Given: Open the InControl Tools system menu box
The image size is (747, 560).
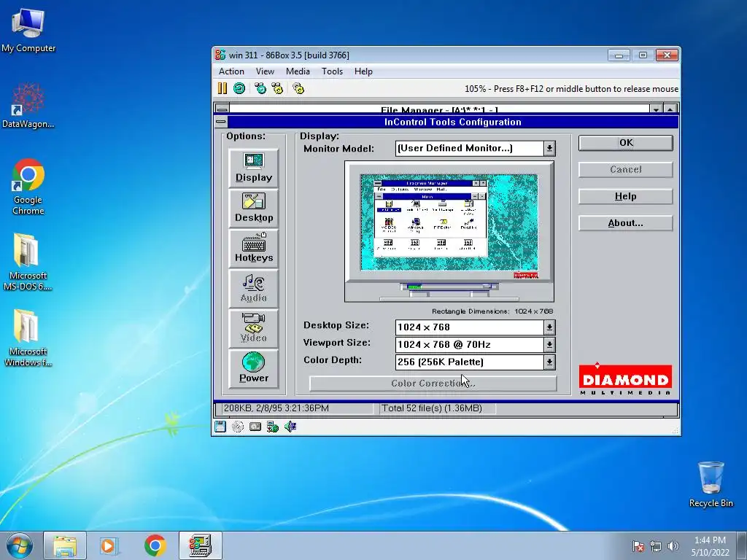Looking at the screenshot, I should coord(220,122).
